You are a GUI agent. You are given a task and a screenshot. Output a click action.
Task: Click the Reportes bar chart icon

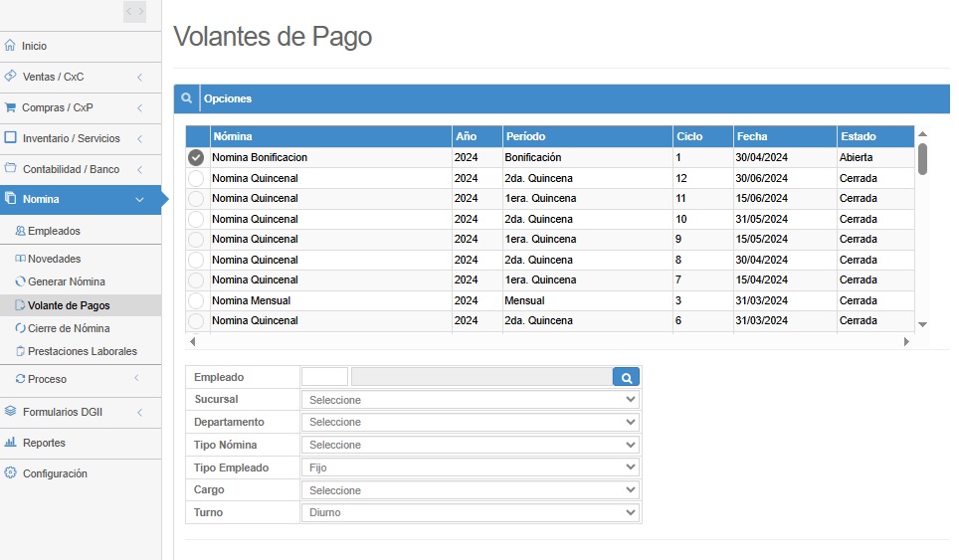pos(10,443)
